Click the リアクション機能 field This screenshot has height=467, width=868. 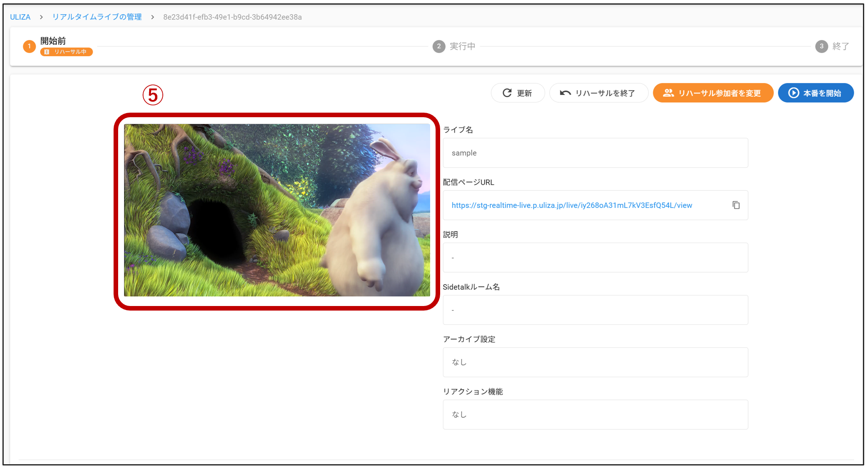click(x=595, y=415)
